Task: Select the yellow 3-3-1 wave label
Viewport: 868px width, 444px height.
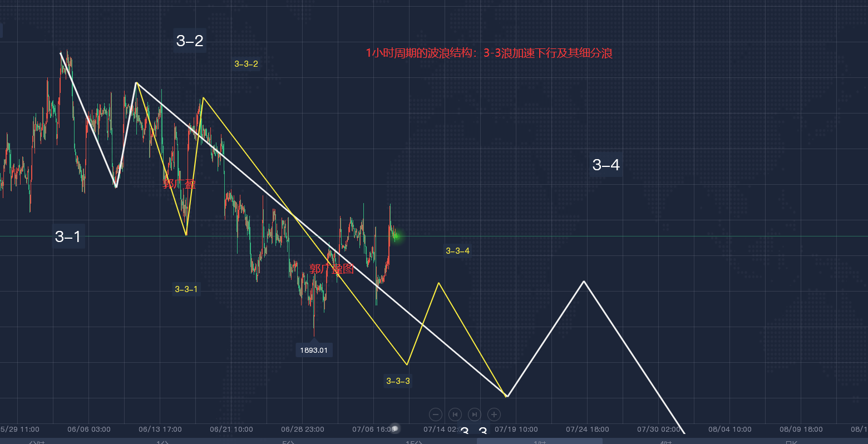Action: [x=186, y=289]
